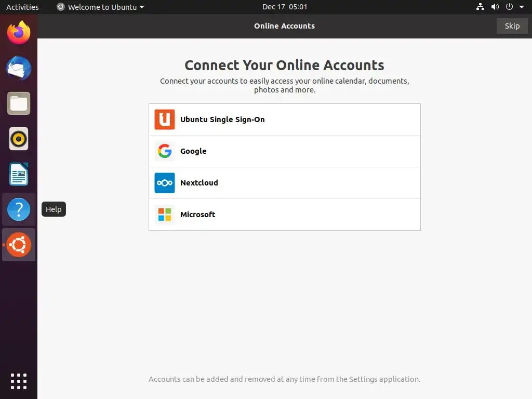Image resolution: width=532 pixels, height=399 pixels.
Task: Open the Help dock icon
Action: [x=19, y=209]
